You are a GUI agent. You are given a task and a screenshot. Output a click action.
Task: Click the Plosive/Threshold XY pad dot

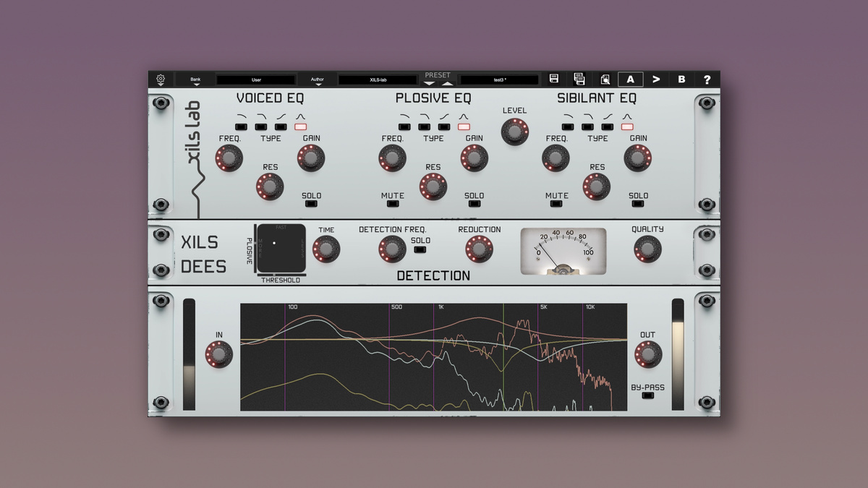274,242
